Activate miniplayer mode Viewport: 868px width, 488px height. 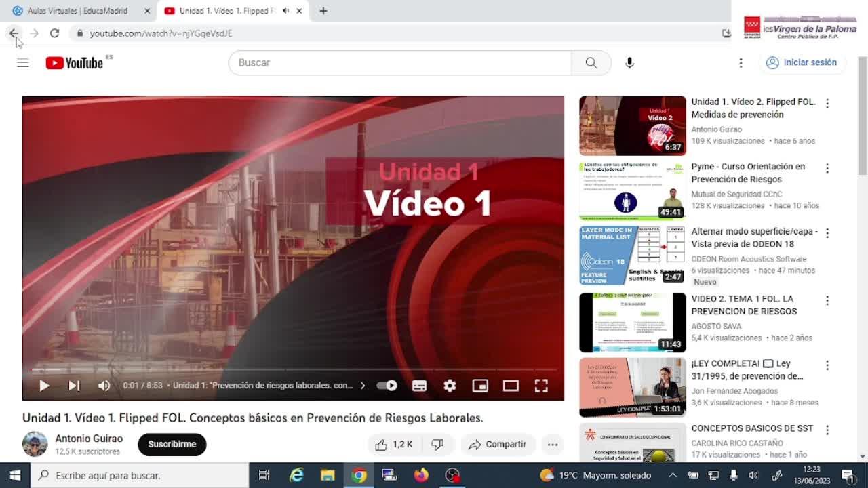[x=480, y=386]
